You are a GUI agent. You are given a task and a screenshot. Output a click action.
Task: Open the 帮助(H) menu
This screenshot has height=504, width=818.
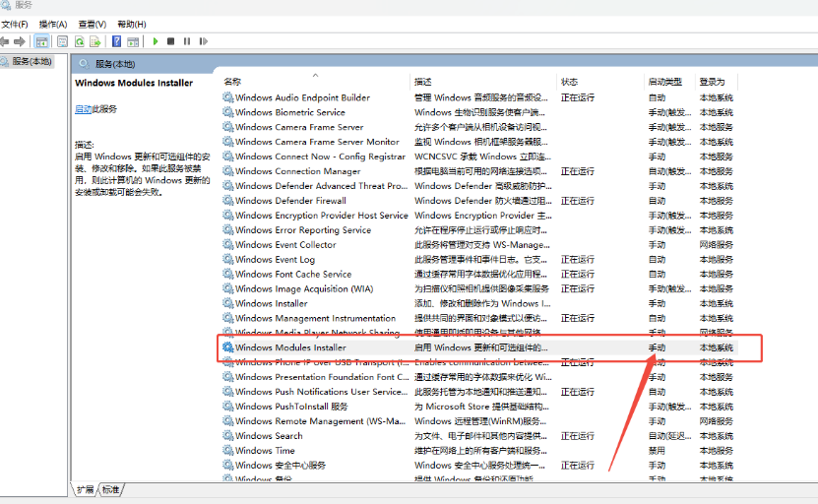tap(132, 24)
